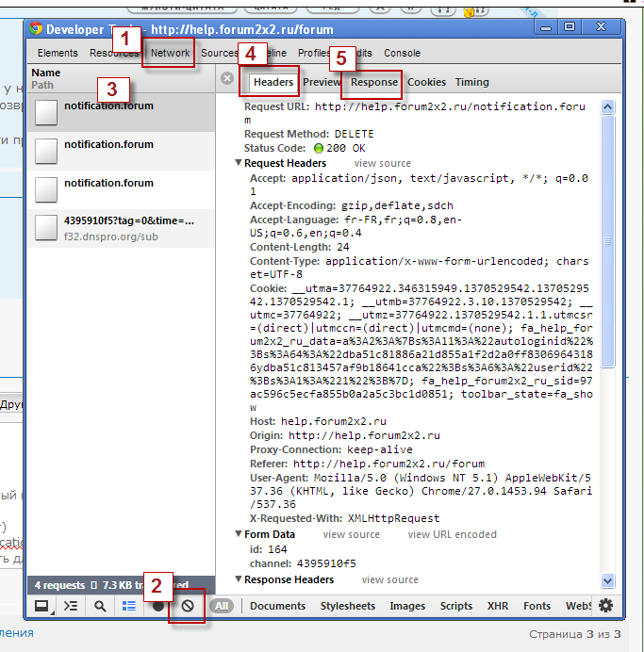Show the console drawer icon
Screen dimensions: 644x652
71,606
